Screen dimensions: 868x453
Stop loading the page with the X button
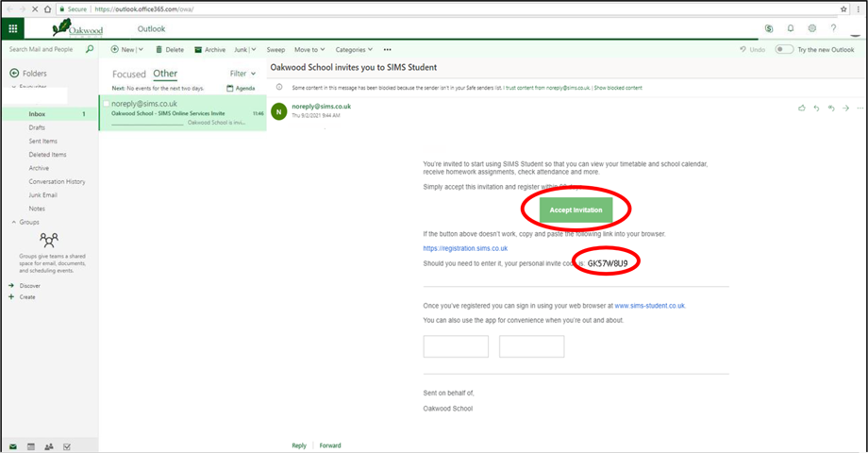(34, 8)
